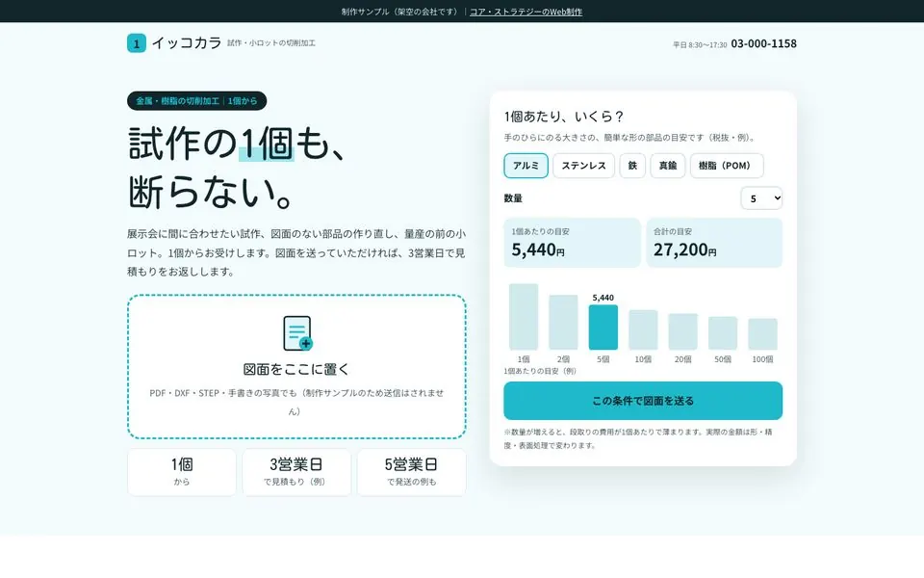Click the highlighted 5個 chart bar

603,328
